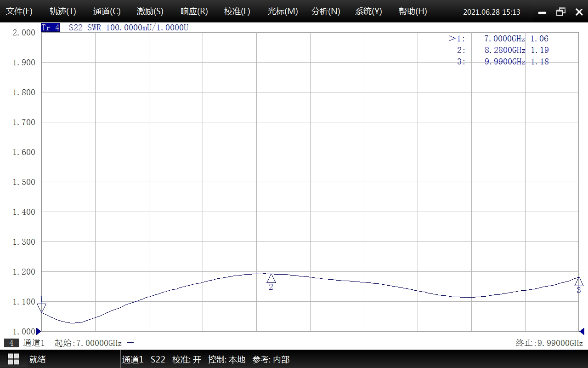Expand the 响应(R) response menu
The width and height of the screenshot is (588, 368).
pos(194,11)
